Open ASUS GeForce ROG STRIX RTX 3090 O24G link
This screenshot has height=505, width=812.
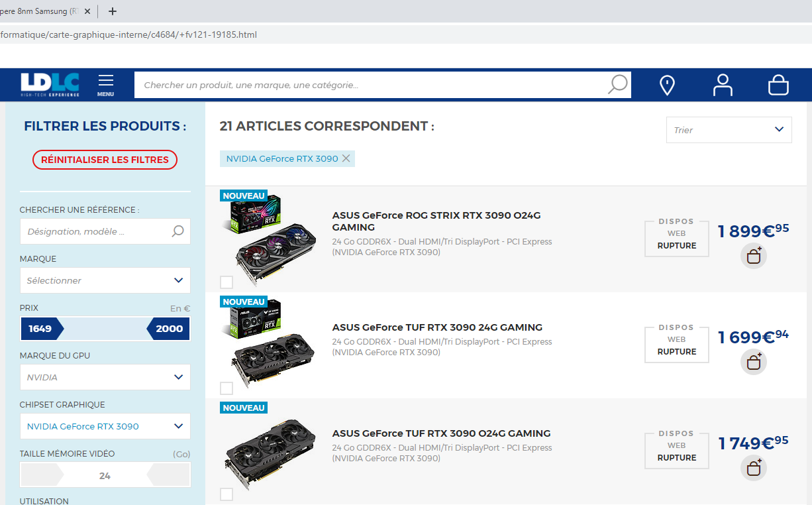[436, 221]
